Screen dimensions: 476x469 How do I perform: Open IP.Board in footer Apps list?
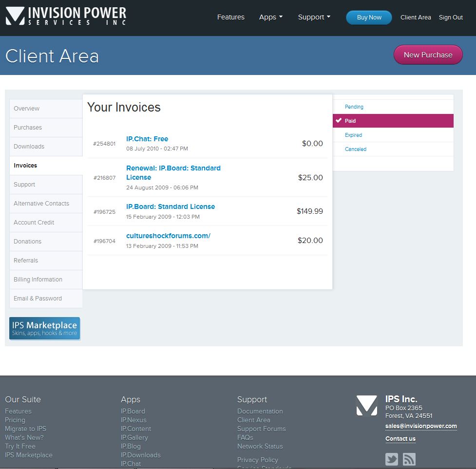[x=133, y=411]
